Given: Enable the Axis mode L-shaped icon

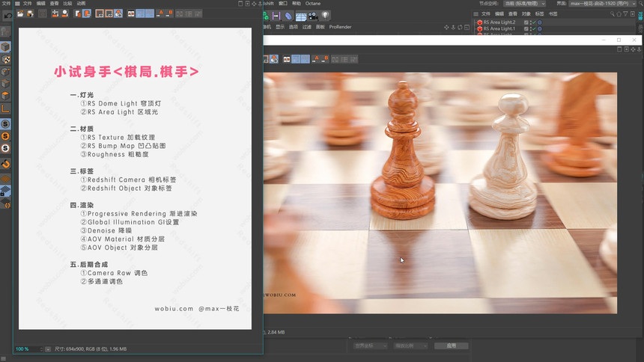Looking at the screenshot, I should tap(5, 108).
